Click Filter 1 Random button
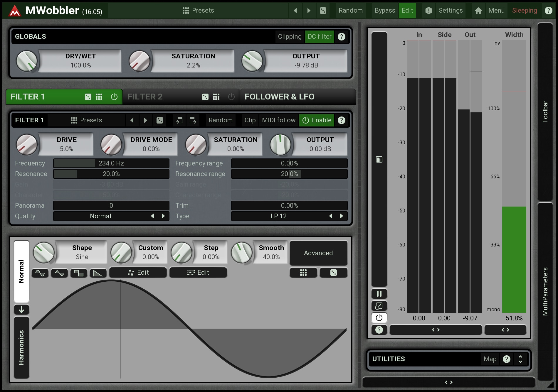The height and width of the screenshot is (392, 558). (x=221, y=120)
